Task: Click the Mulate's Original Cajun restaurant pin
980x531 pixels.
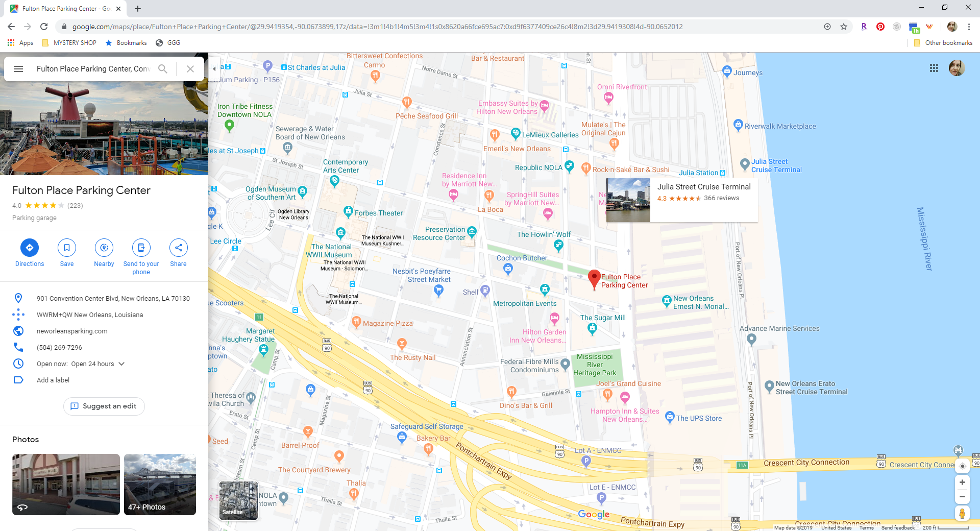Action: (x=614, y=143)
